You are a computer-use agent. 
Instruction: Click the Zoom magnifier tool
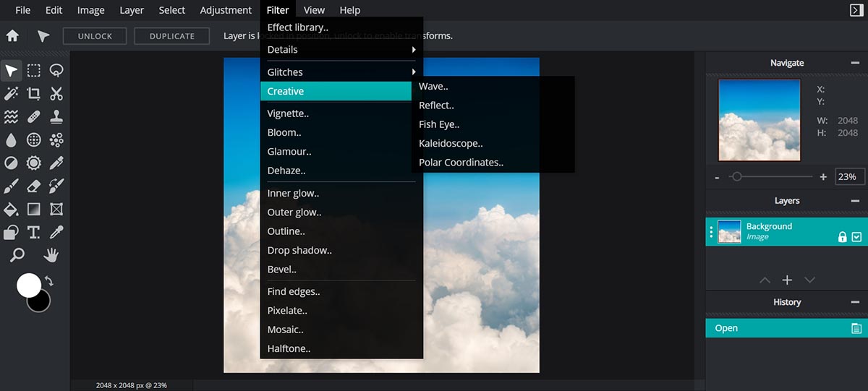click(17, 254)
